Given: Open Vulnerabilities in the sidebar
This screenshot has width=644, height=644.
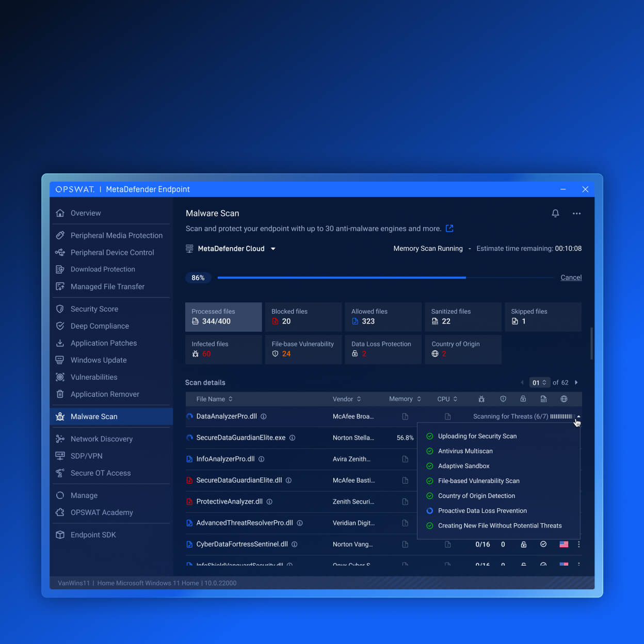Looking at the screenshot, I should point(94,377).
